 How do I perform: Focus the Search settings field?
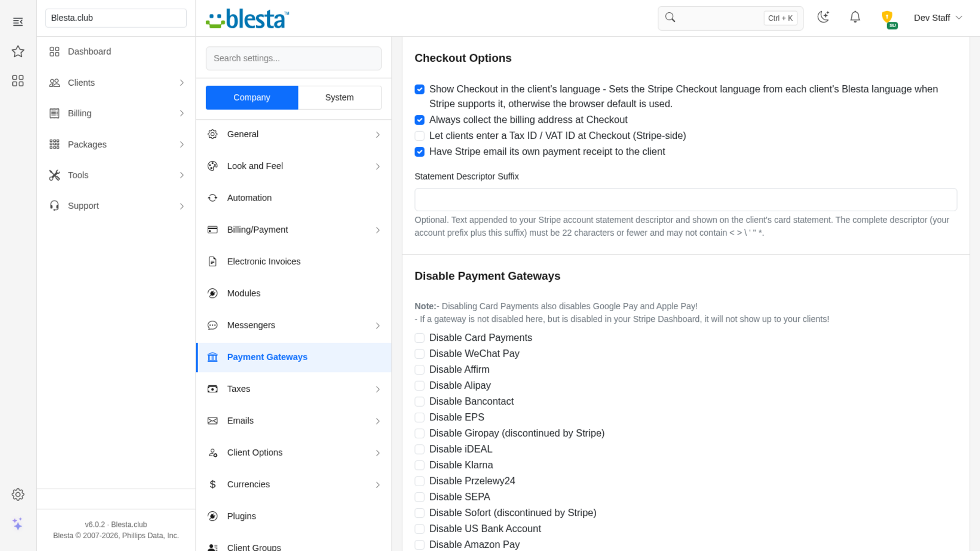(x=293, y=58)
